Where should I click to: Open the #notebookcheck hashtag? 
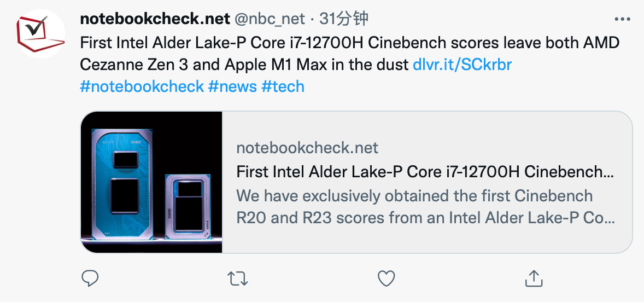click(x=142, y=86)
